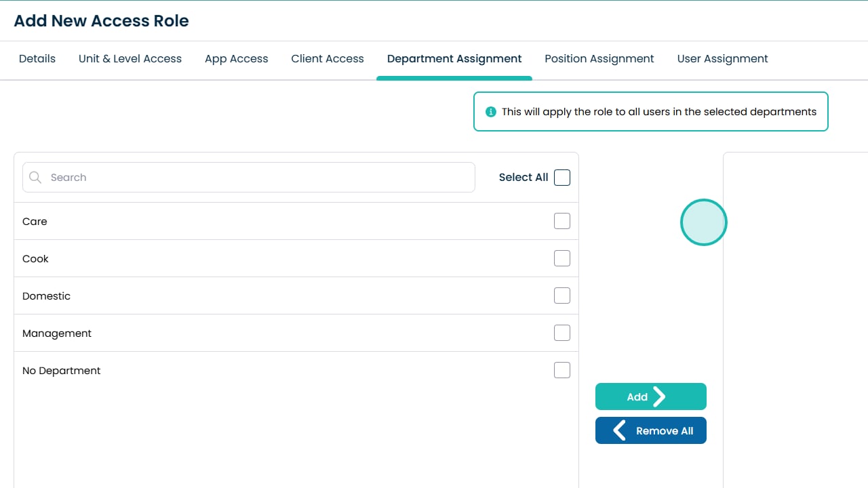Click the right chevron on Add button
The height and width of the screenshot is (488, 868).
tap(659, 396)
